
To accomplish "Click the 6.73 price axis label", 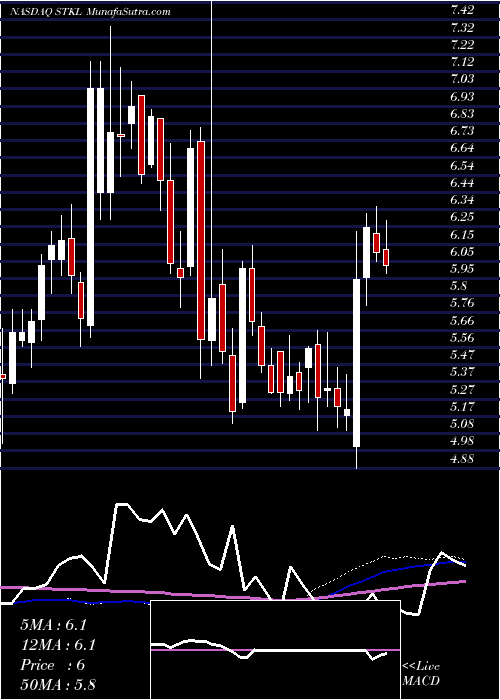I will click(x=462, y=131).
